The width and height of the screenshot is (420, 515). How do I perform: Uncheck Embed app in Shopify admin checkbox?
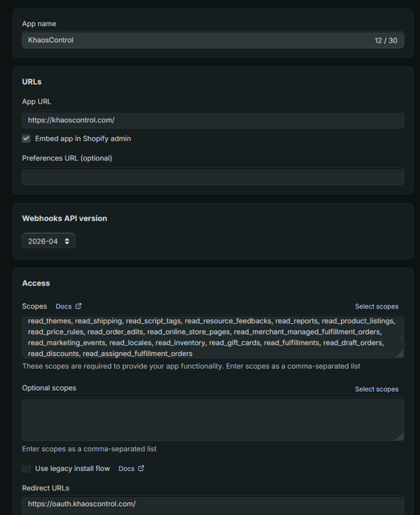(x=27, y=139)
